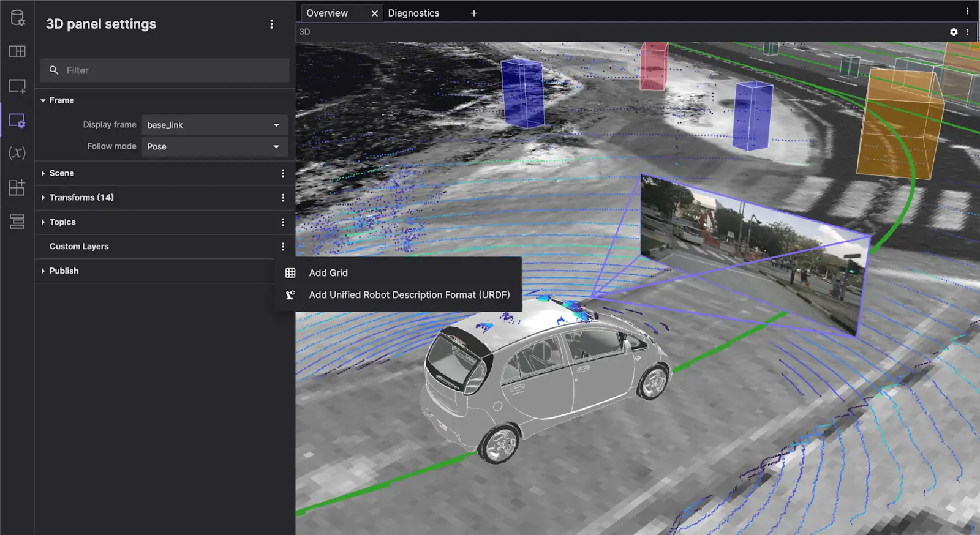The image size is (980, 535).
Task: Switch to the Diagnostics tab
Action: click(x=413, y=13)
